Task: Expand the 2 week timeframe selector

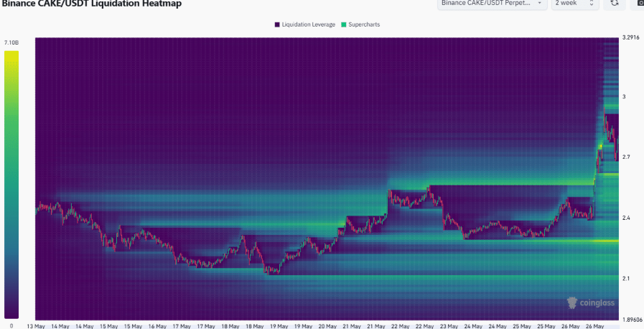Action: (x=575, y=4)
